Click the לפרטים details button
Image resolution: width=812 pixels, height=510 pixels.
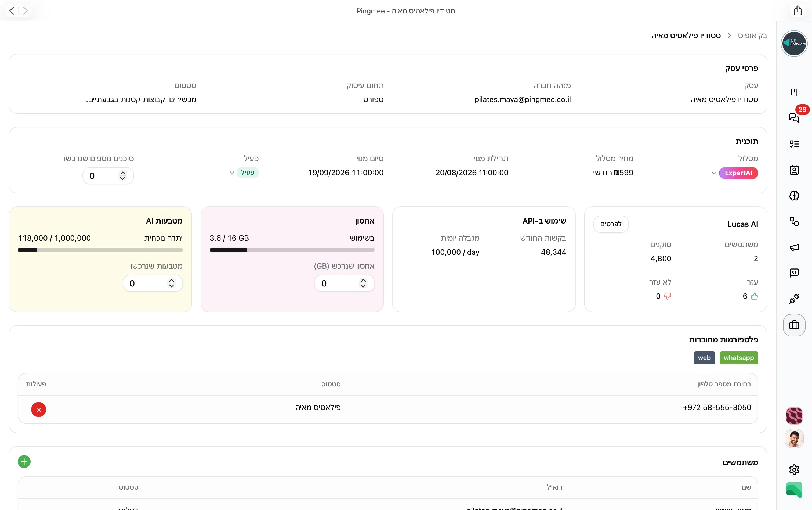[x=611, y=224]
